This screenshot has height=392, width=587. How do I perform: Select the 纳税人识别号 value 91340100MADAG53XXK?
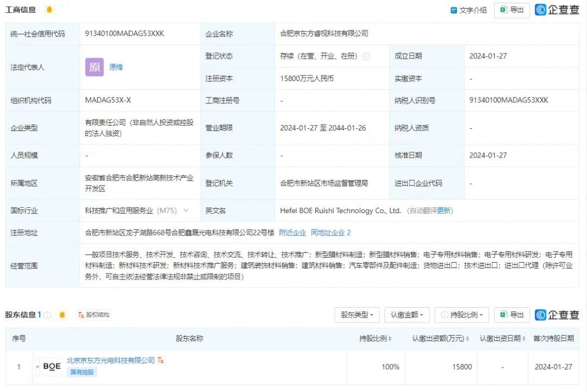[508, 101]
